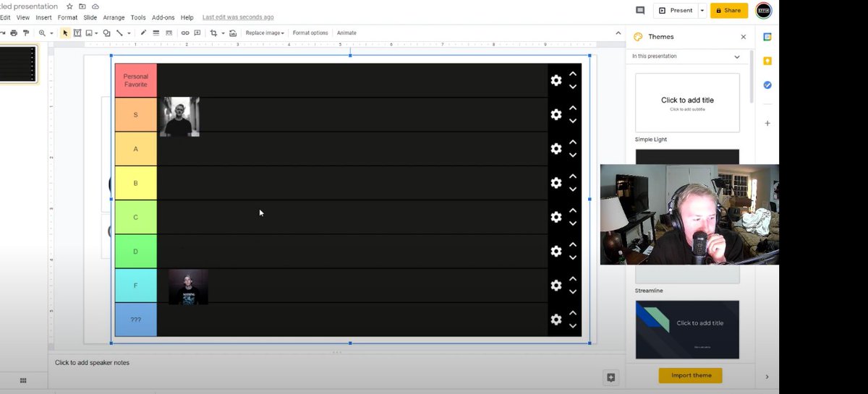Select the Simple Light theme thumbnail
Image resolution: width=868 pixels, height=394 pixels.
[x=687, y=103]
